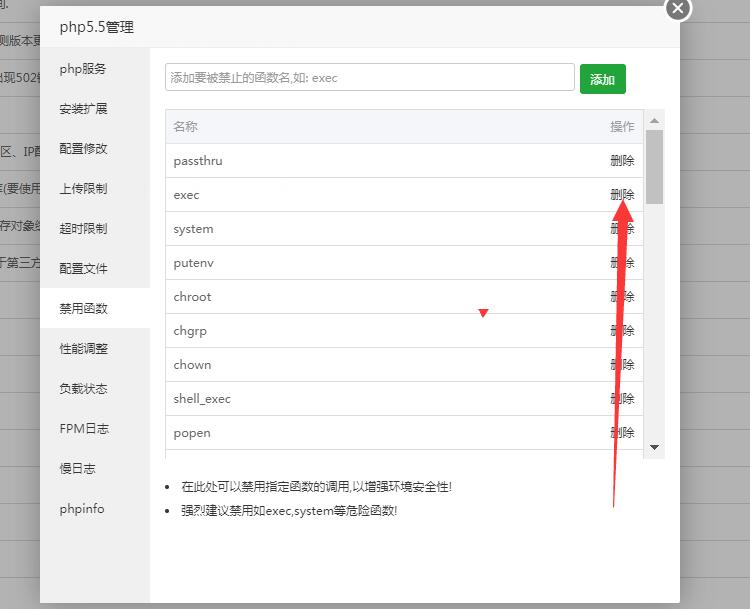Open the 配置修改 section
The image size is (750, 609).
tap(83, 149)
